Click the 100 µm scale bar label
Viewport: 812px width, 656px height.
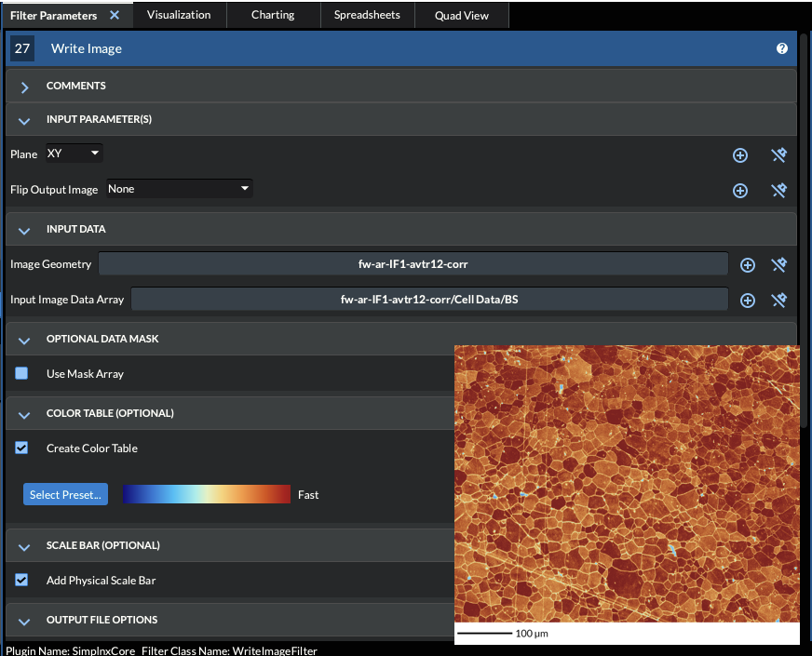pos(532,634)
